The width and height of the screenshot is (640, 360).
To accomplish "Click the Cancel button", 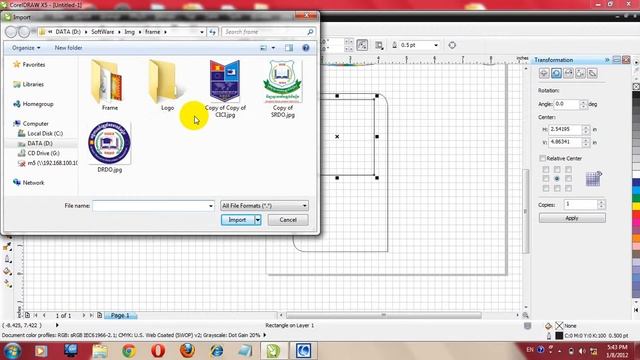I will (x=288, y=220).
